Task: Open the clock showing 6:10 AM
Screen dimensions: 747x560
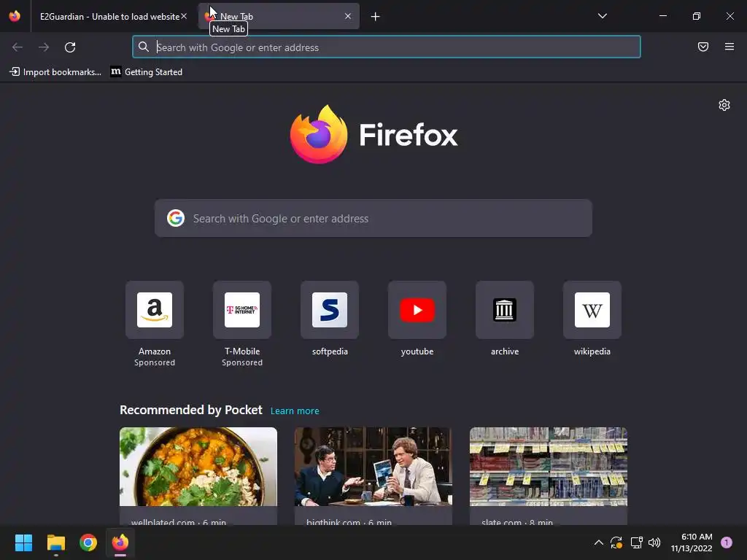Action: coord(692,542)
